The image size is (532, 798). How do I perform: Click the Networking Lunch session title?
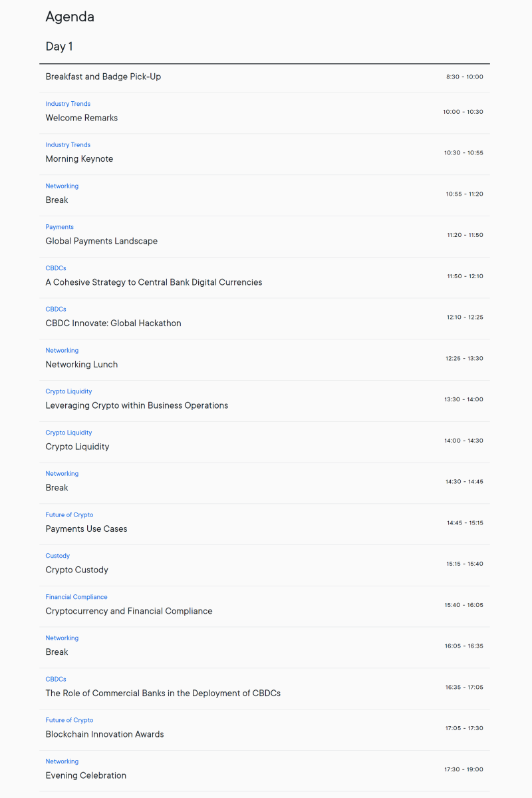point(81,365)
